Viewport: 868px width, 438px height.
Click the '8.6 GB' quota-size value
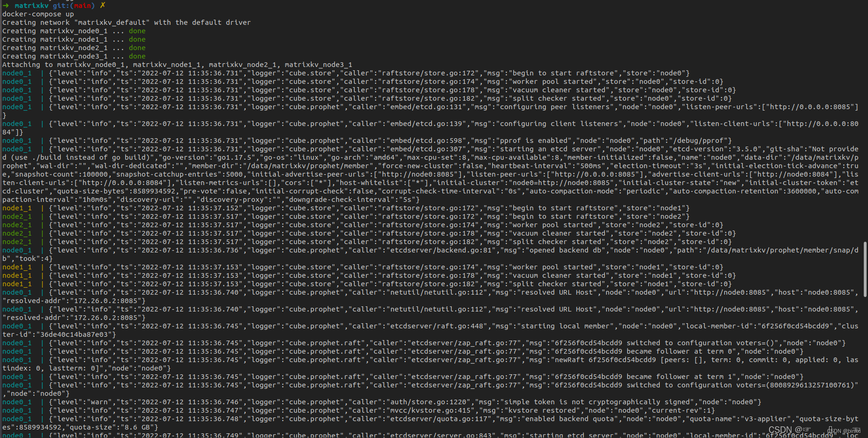coord(137,427)
